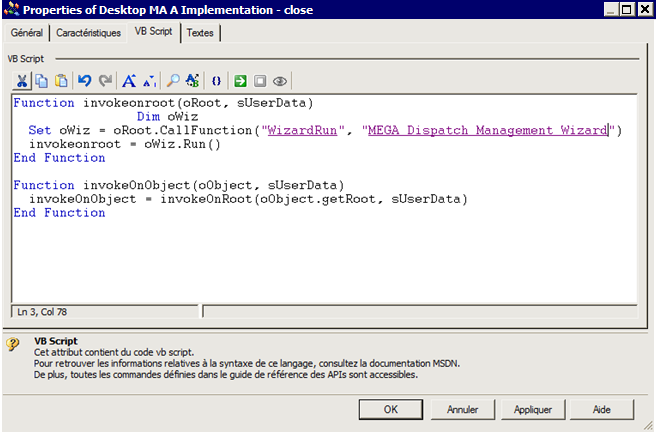Run the script with green arrow
Viewport: 656px width, 434px height.
pos(241,81)
